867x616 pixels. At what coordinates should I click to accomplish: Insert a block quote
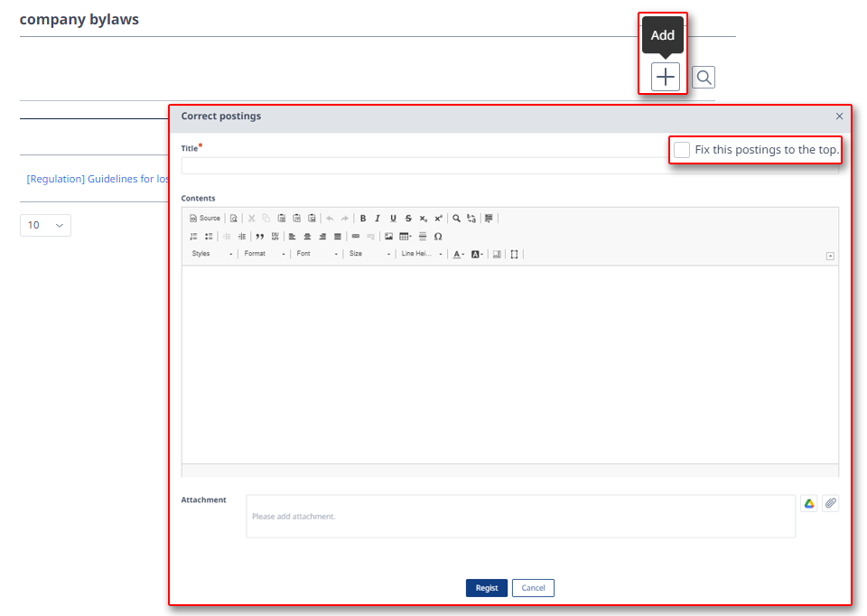[259, 237]
